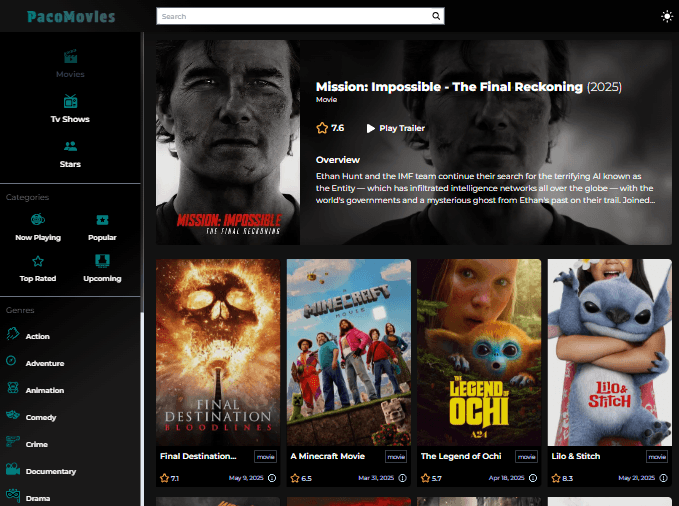Select Adventure genre text

pos(45,363)
